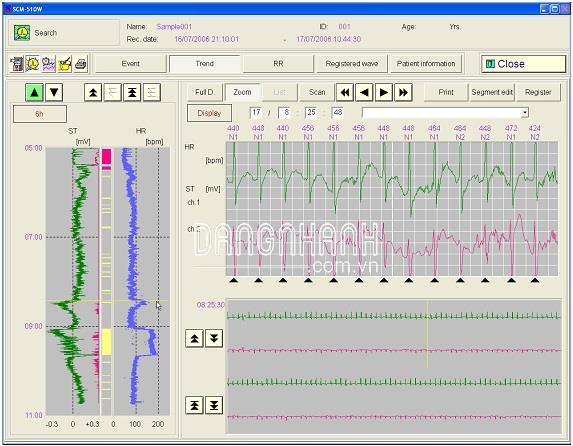This screenshot has width=573, height=446.
Task: Click the seconds field showing 48
Action: [338, 113]
